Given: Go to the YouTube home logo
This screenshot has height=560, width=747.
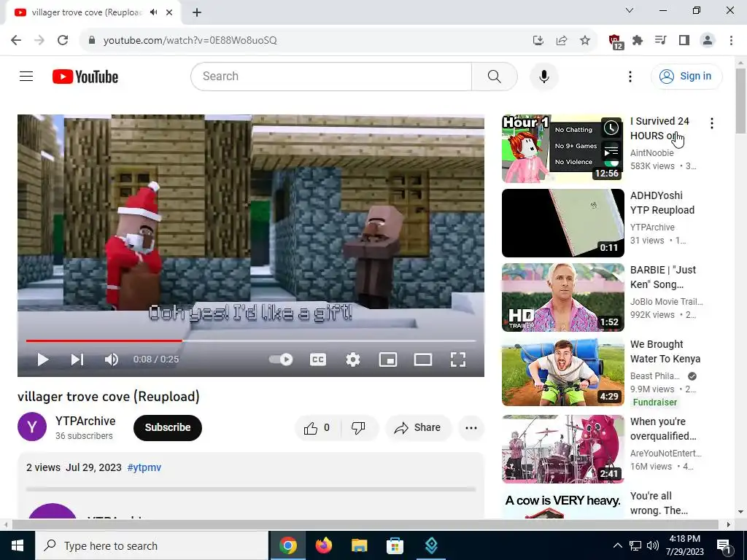Looking at the screenshot, I should [85, 77].
